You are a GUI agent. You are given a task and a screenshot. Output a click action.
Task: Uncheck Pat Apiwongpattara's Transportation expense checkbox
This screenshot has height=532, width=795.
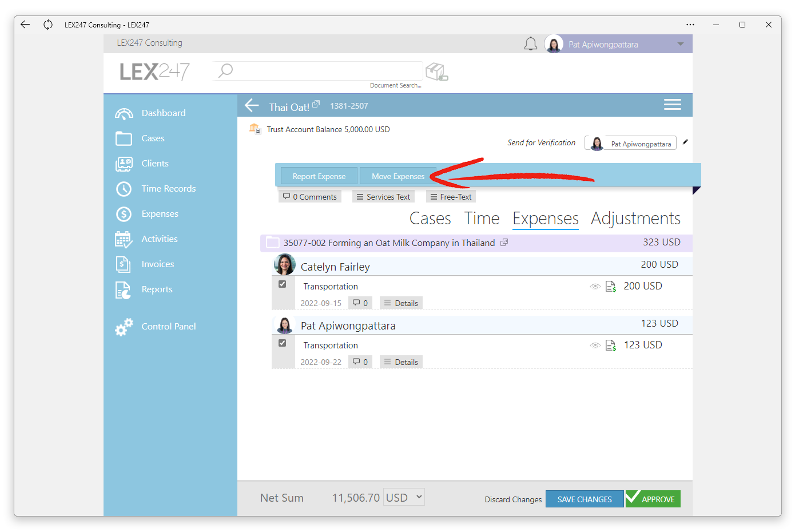(283, 343)
